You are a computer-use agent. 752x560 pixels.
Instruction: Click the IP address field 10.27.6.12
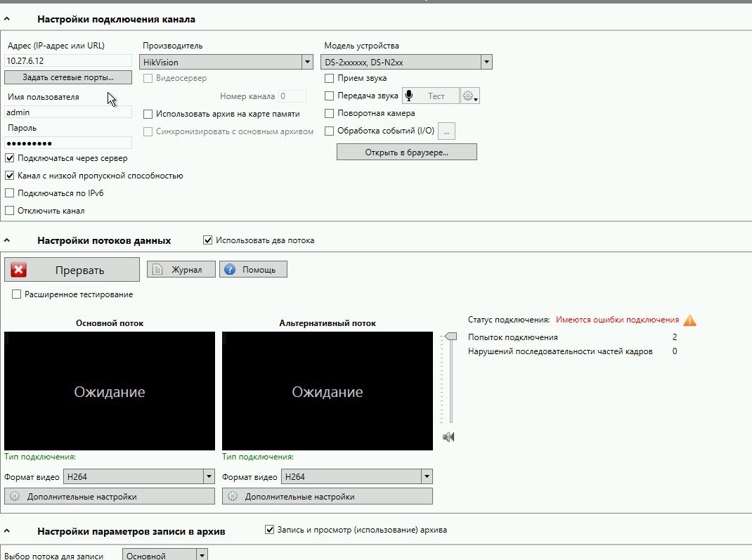[x=68, y=60]
